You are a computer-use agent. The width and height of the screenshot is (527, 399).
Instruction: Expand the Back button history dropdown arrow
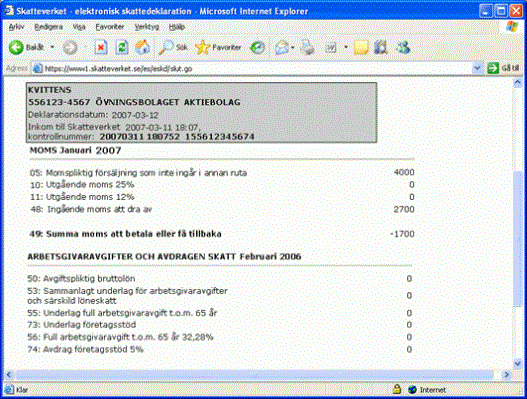pyautogui.click(x=52, y=47)
